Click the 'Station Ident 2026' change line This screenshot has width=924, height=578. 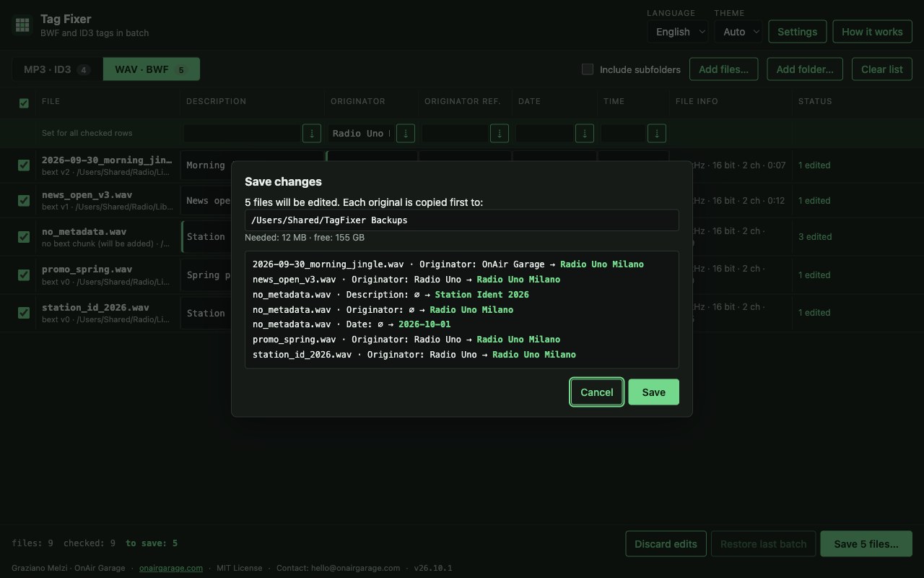391,295
